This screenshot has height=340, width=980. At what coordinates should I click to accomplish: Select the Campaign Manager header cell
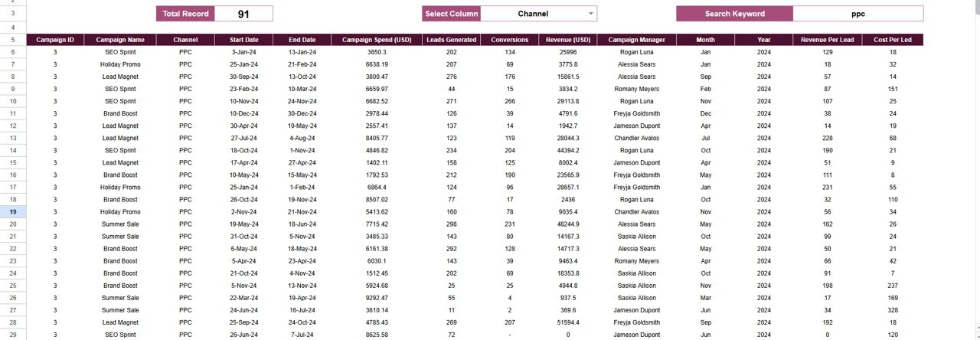(x=637, y=40)
